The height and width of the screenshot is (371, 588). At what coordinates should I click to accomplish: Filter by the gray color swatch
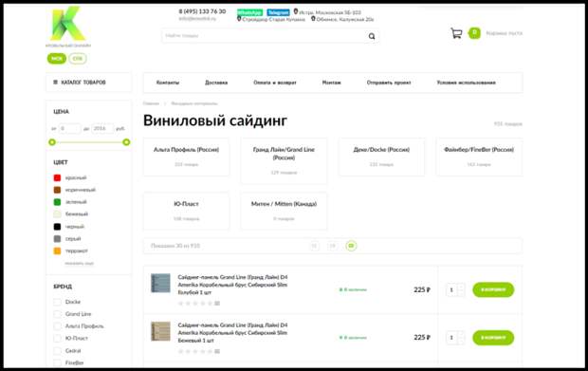click(57, 238)
